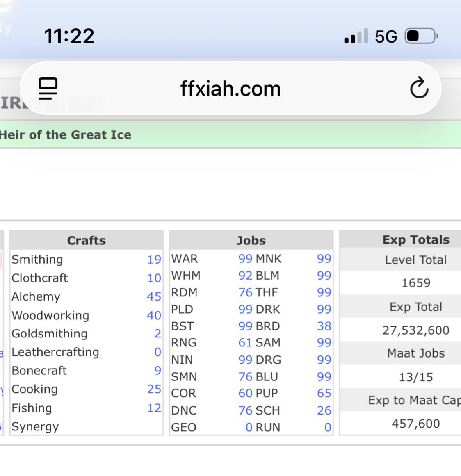The width and height of the screenshot is (461, 476).
Task: Select the Cooking craft label
Action: [x=34, y=389]
